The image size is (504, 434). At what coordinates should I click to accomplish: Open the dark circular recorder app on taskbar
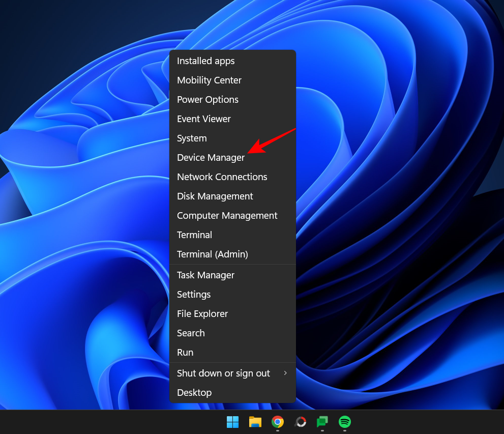click(300, 422)
